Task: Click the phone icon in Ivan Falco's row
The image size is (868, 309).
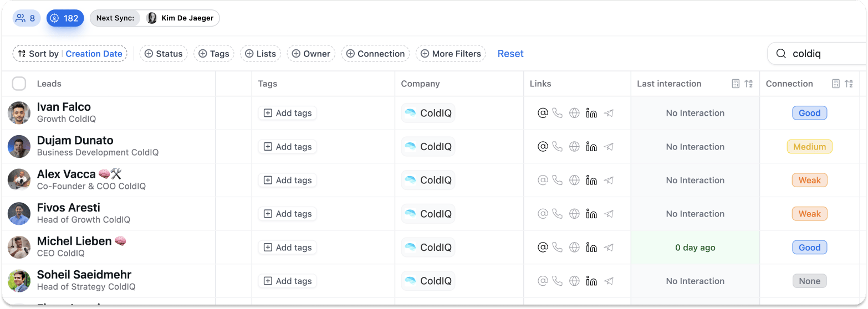Action: click(x=558, y=113)
